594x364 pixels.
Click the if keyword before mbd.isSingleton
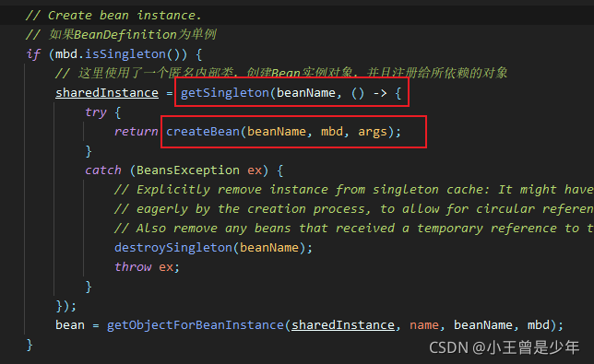coord(33,54)
